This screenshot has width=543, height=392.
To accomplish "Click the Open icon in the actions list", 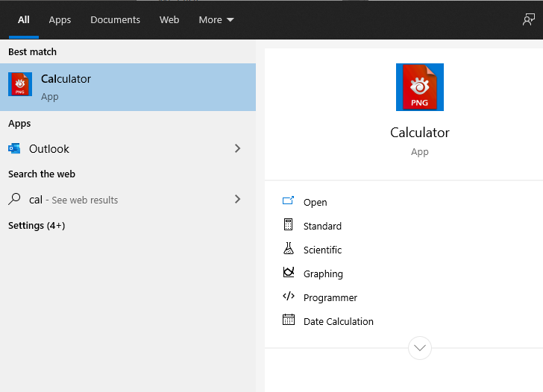I will [x=289, y=202].
